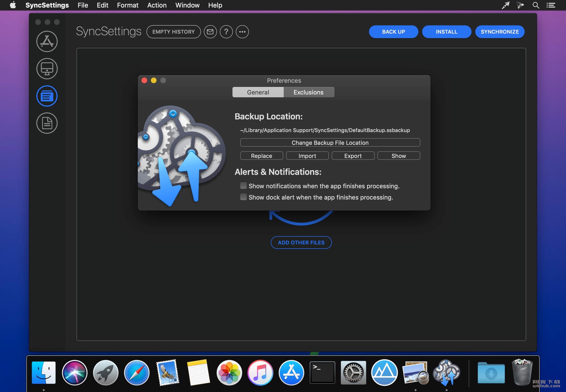566x392 pixels.
Task: Select the highlighted list sidebar icon
Action: pos(47,96)
